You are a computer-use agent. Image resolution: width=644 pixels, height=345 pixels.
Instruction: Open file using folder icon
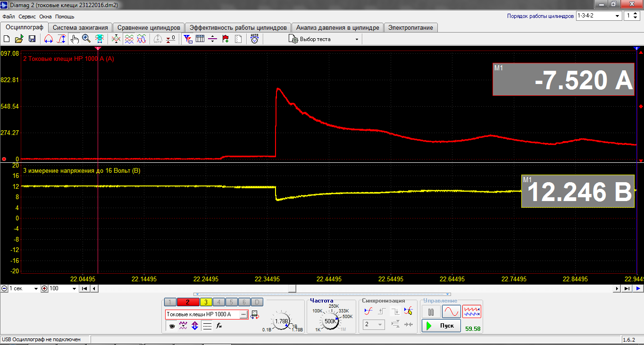tap(19, 39)
